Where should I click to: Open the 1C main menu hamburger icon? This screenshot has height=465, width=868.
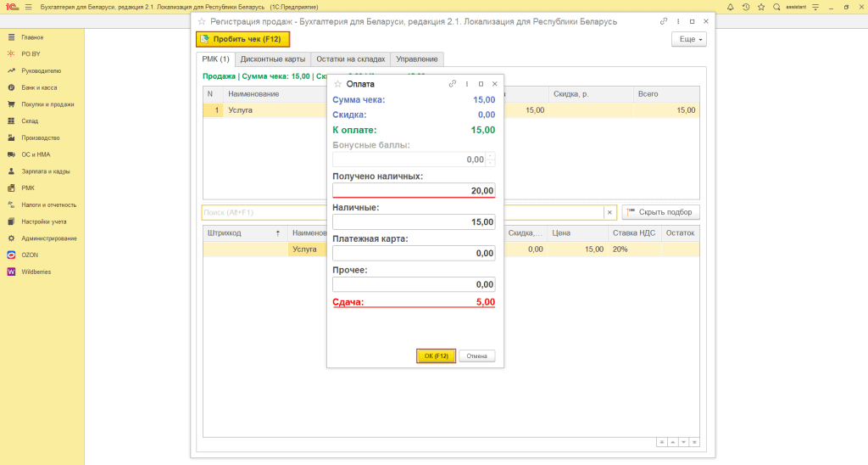click(28, 7)
